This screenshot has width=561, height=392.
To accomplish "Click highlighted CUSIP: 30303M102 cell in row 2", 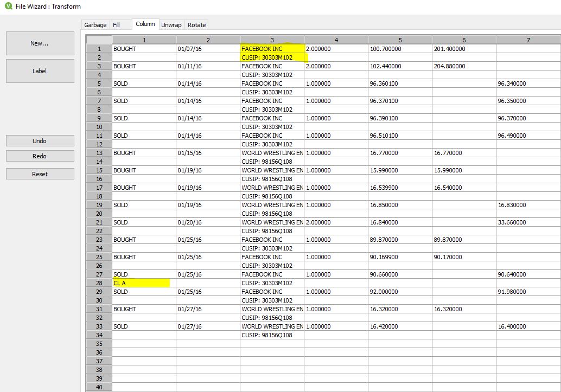I will pyautogui.click(x=272, y=57).
